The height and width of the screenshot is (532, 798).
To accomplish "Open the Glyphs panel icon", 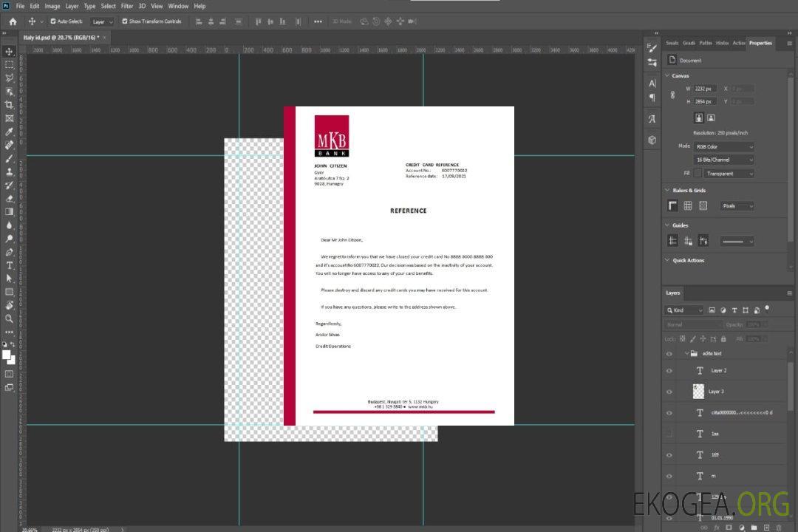I will click(652, 119).
